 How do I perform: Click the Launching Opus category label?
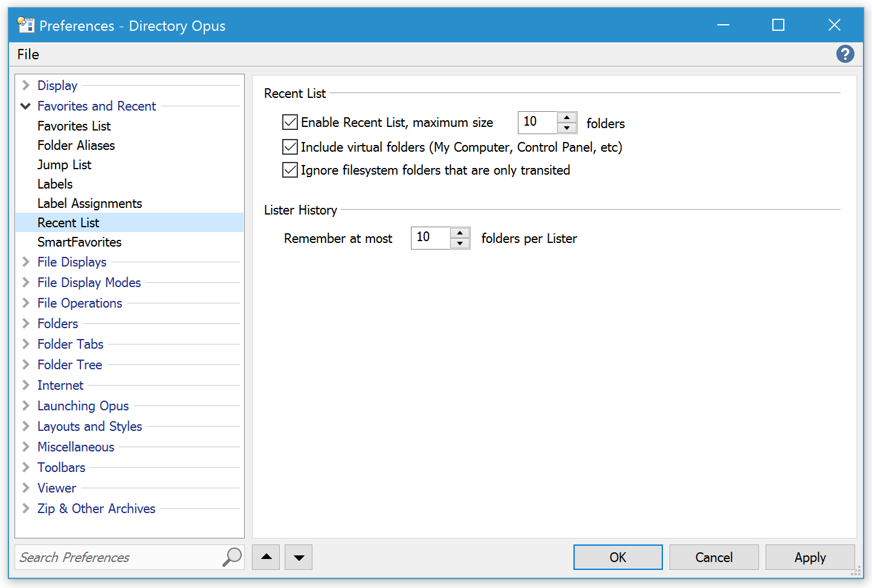(x=83, y=405)
